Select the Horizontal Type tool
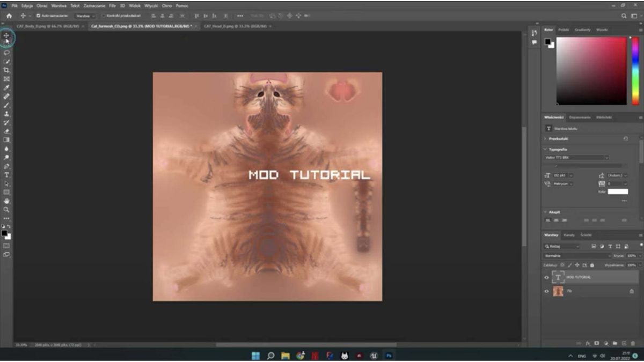Viewport: 644px width, 362px height. [6, 175]
